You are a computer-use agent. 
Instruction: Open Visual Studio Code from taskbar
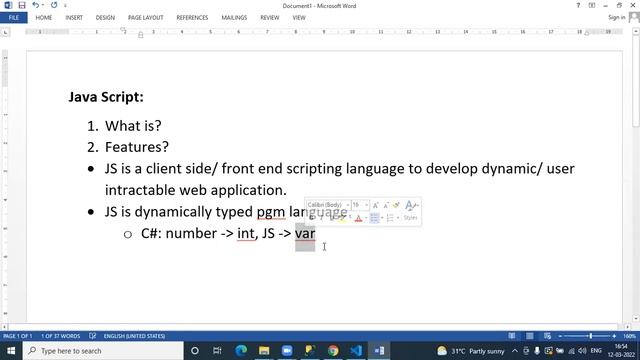[x=356, y=351]
